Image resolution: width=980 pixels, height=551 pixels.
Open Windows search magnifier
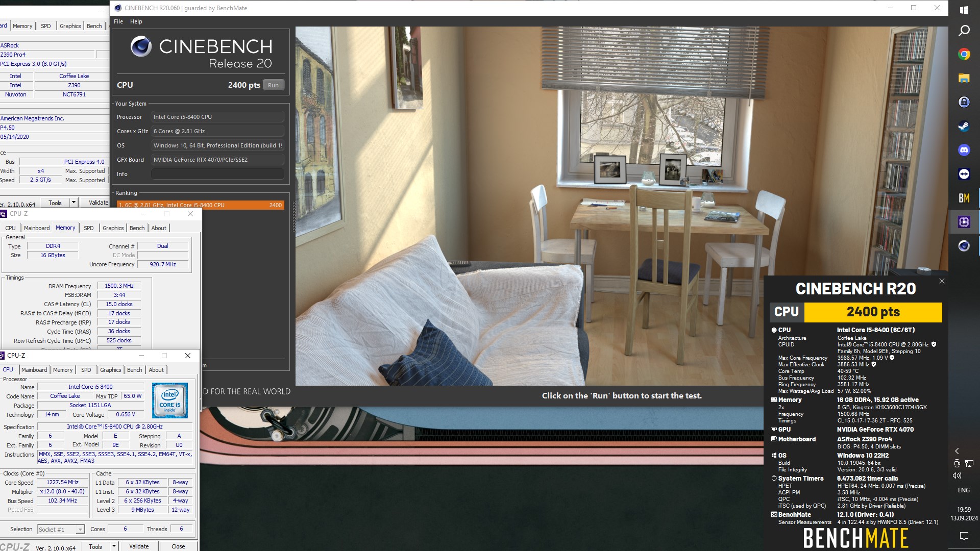coord(964,31)
